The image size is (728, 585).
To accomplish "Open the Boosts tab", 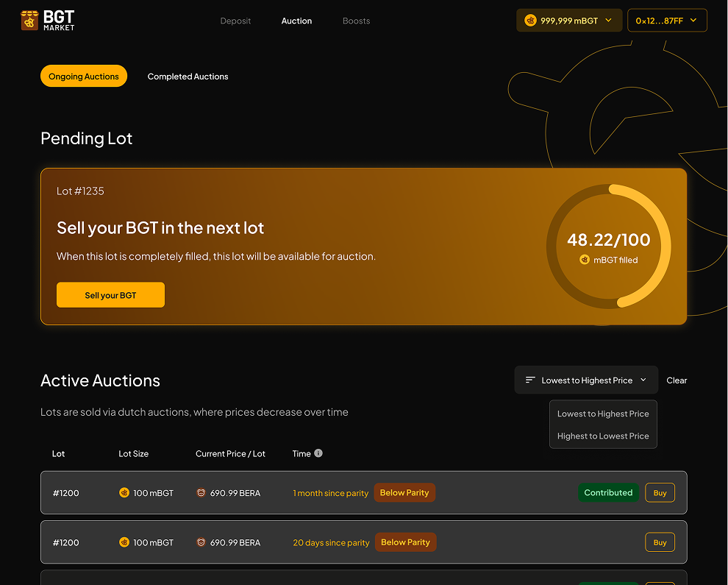I will 356,21.
